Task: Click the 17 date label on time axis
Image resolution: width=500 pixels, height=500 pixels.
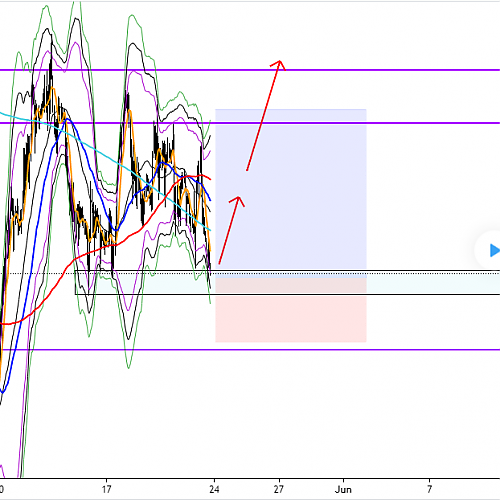Action: 106,489
